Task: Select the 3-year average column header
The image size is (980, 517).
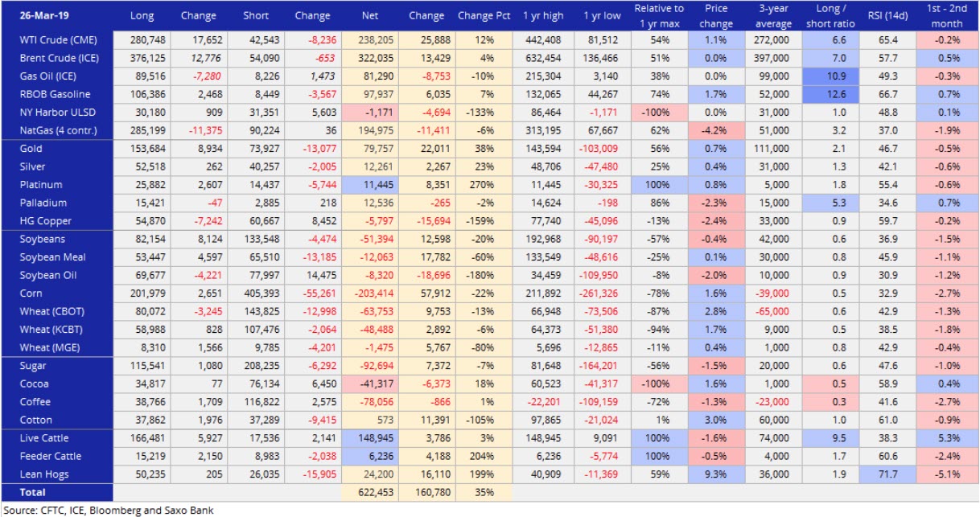Action: coord(773,15)
